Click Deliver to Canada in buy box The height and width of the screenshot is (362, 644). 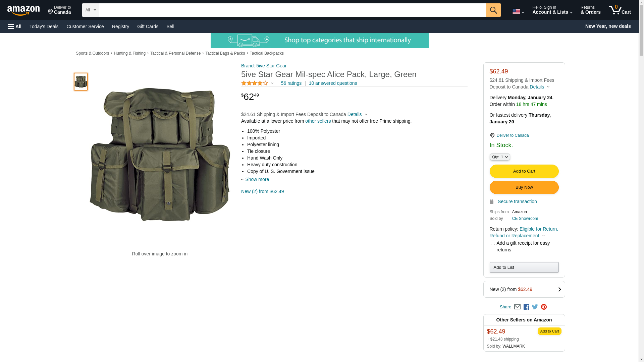(x=513, y=135)
